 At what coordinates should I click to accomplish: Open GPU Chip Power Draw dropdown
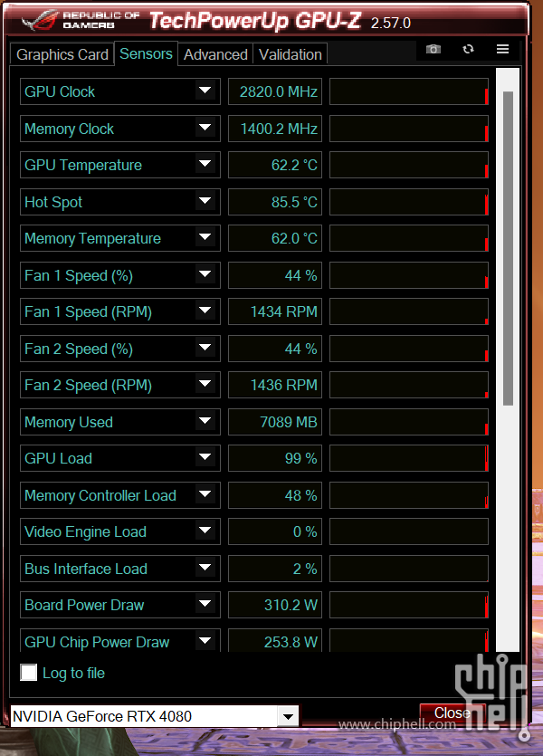click(x=205, y=641)
